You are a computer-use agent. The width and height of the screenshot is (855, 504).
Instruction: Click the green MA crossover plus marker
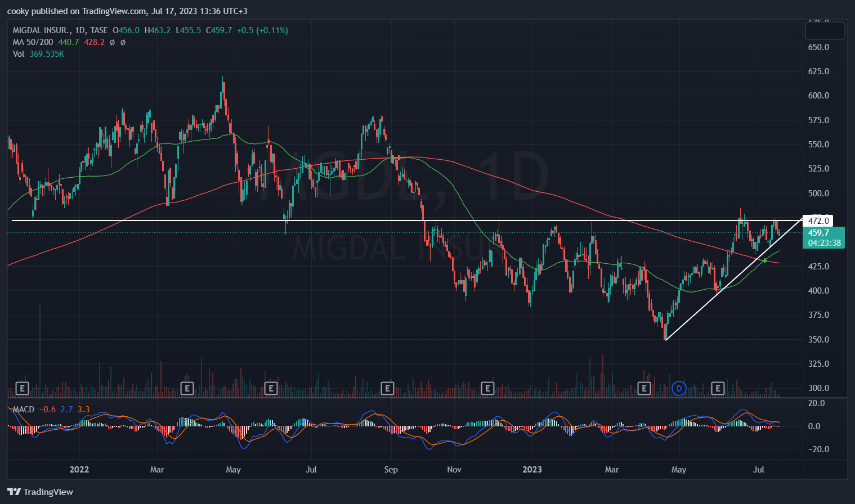(764, 260)
